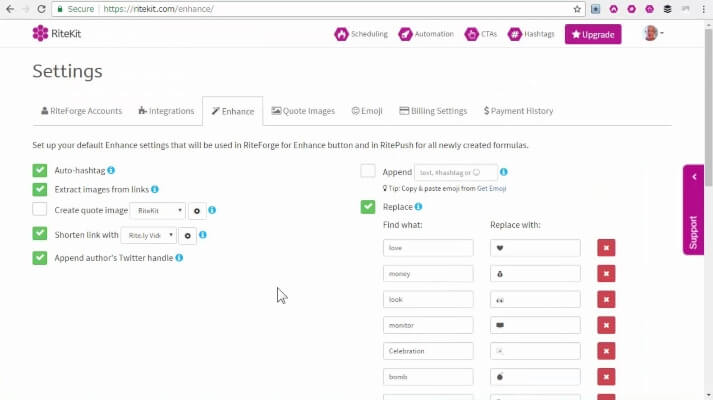Show info for Extract images from links

point(155,189)
